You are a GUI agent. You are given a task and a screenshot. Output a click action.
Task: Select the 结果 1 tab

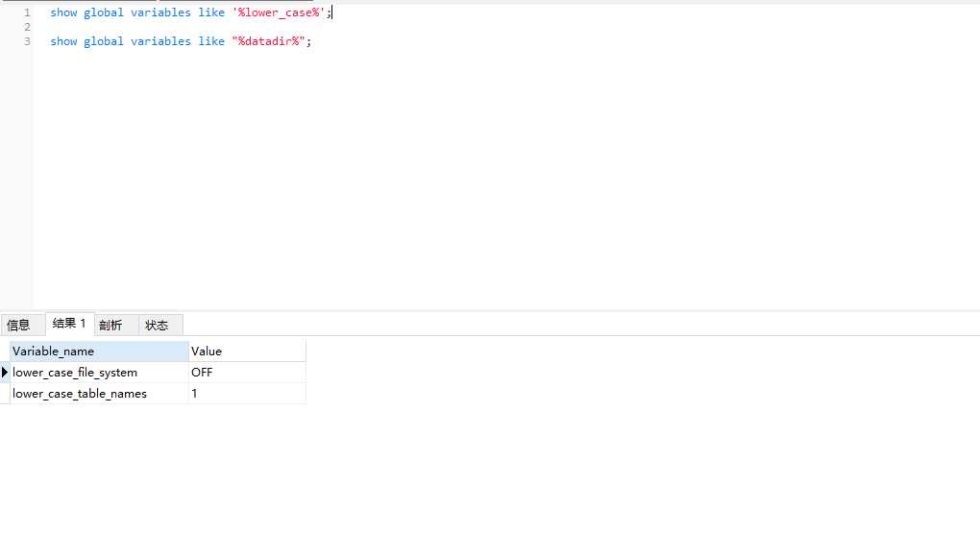pyautogui.click(x=69, y=324)
